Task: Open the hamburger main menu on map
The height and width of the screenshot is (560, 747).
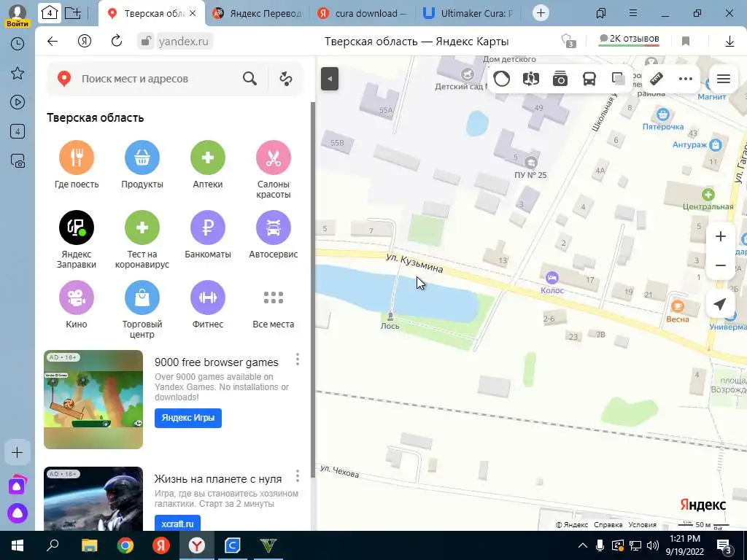Action: pos(724,79)
